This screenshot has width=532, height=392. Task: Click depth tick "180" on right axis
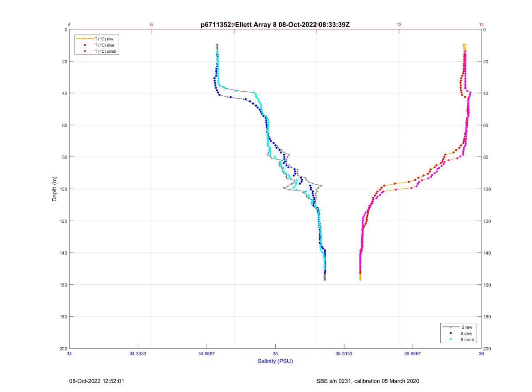click(x=487, y=317)
